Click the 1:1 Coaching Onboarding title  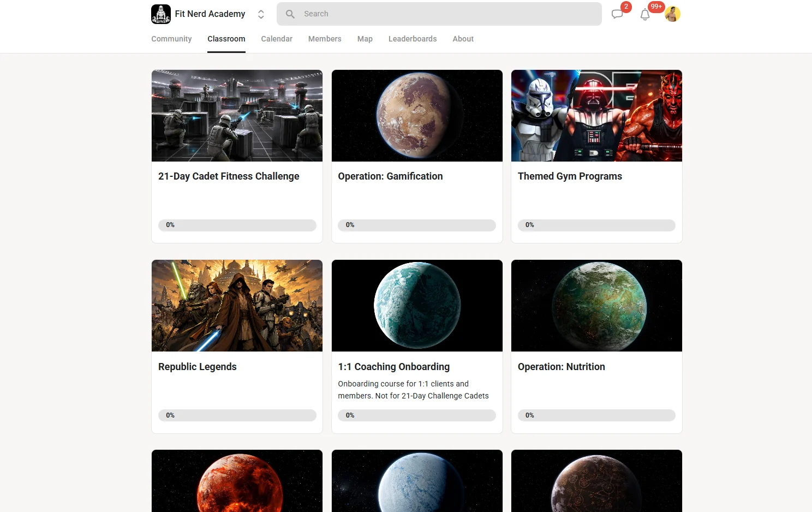click(x=394, y=367)
